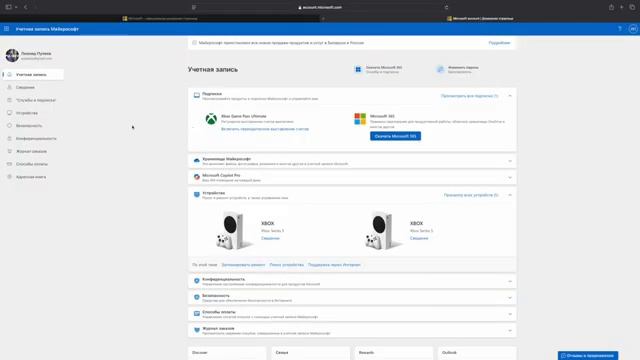
Task: Click the Discover card heading
Action: (200, 352)
